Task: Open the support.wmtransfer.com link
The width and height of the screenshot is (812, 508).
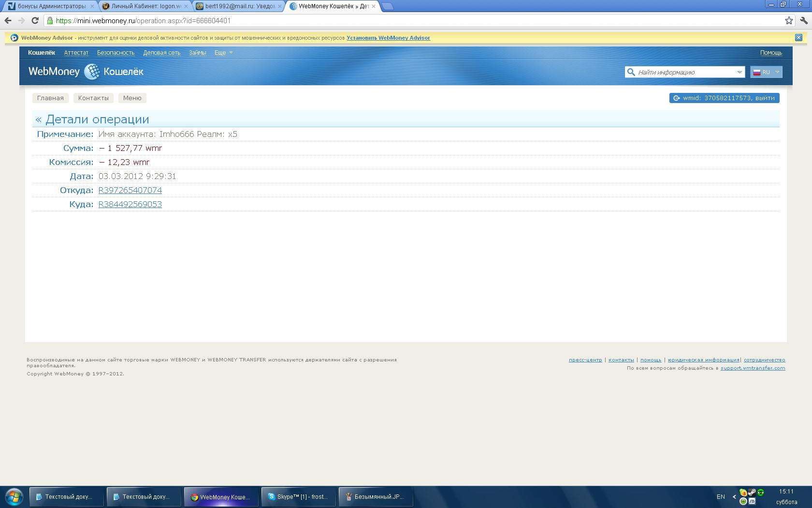Action: (753, 368)
